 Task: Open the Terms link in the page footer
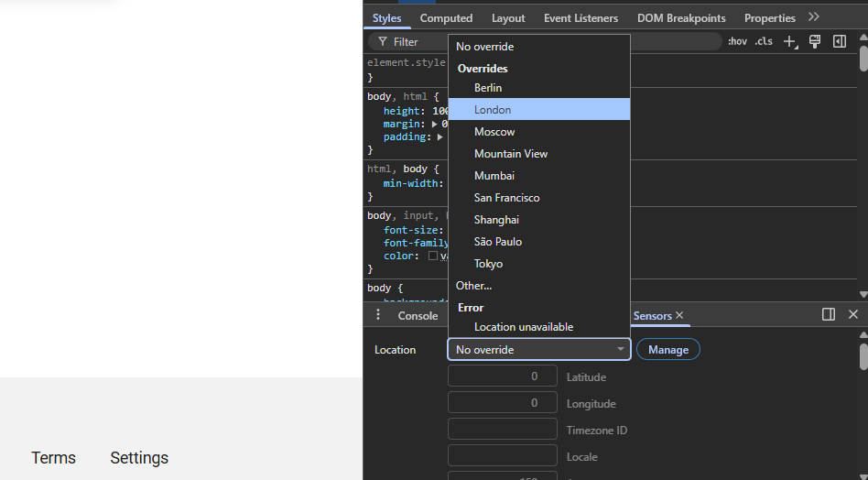coord(53,458)
